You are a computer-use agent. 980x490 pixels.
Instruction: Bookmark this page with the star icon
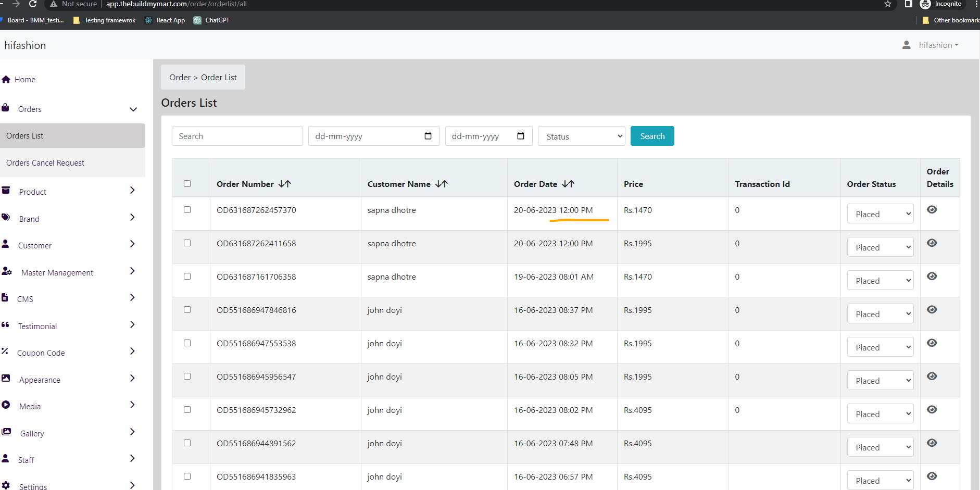(x=888, y=4)
